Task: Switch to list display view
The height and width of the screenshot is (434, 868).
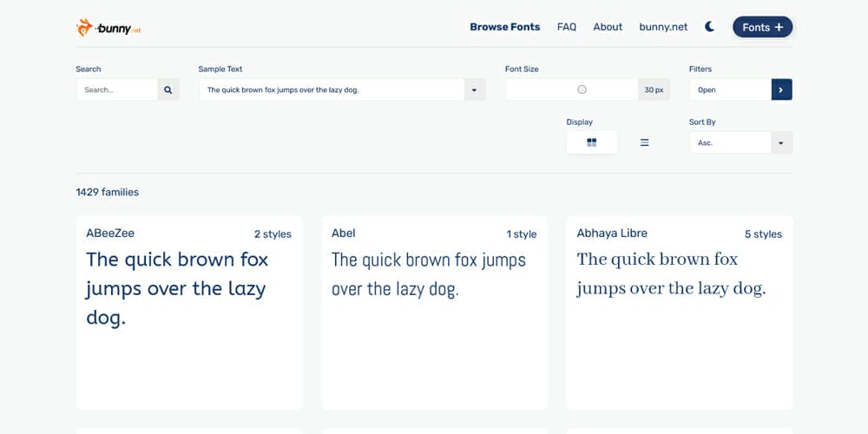Action: pos(644,143)
